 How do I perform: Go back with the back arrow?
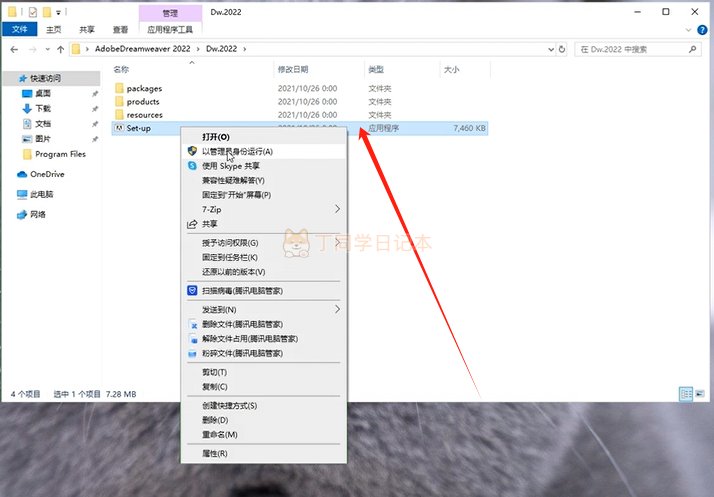14,49
